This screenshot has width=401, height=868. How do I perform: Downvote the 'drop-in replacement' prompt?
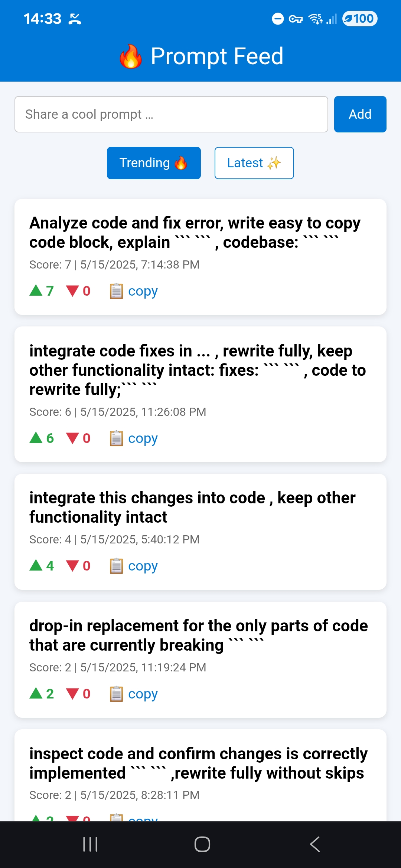[x=78, y=694]
